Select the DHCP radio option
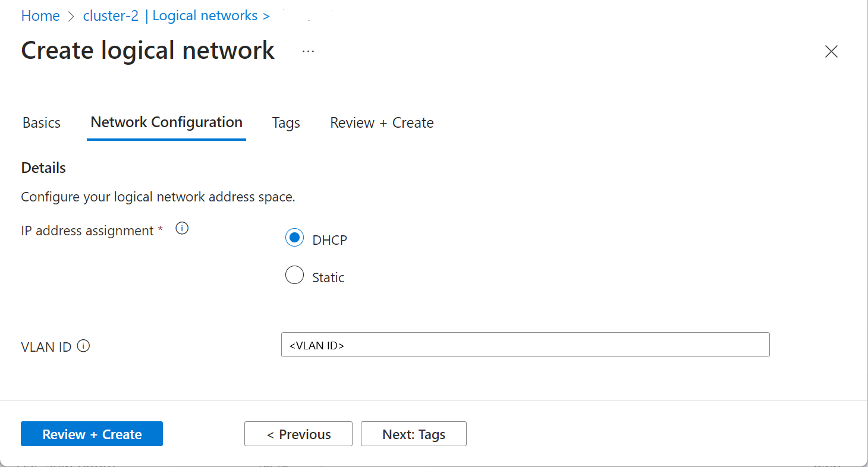 (294, 238)
